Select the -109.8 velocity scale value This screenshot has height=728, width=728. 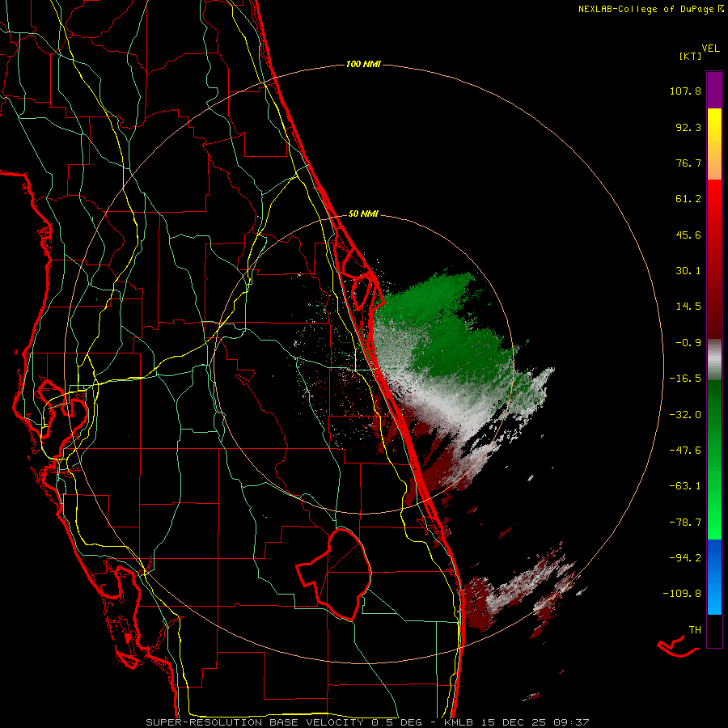tap(682, 594)
